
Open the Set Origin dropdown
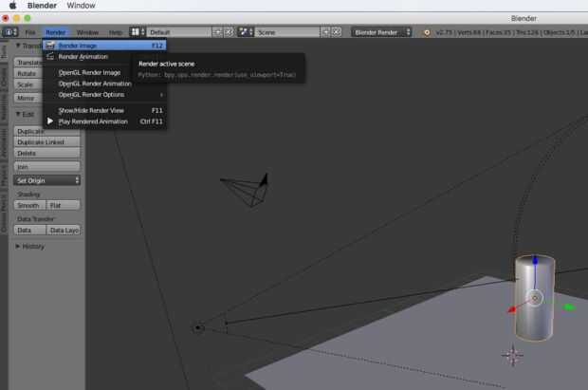[x=46, y=180]
